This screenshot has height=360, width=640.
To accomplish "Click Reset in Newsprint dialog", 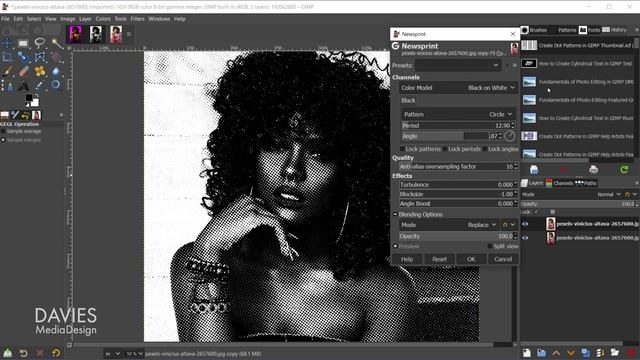I will (x=439, y=259).
